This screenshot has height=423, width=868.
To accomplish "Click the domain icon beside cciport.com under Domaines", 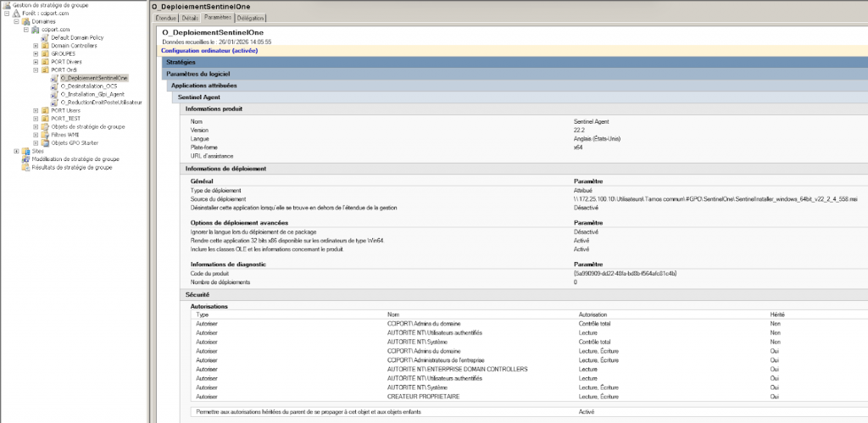I will (x=36, y=30).
